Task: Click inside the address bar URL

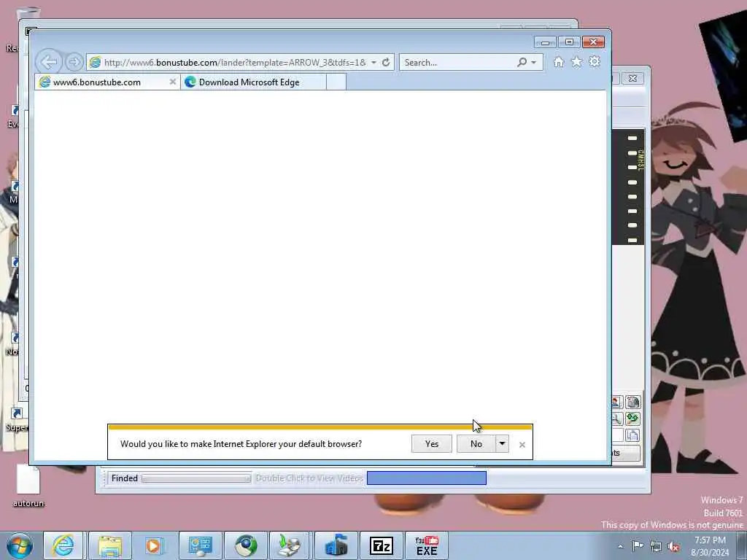Action: [x=235, y=63]
